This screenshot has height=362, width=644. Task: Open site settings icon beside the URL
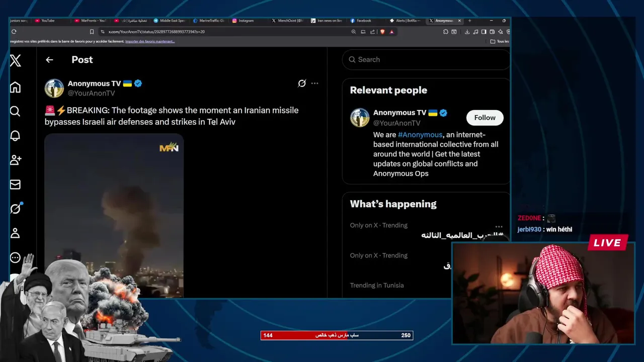[x=103, y=32]
